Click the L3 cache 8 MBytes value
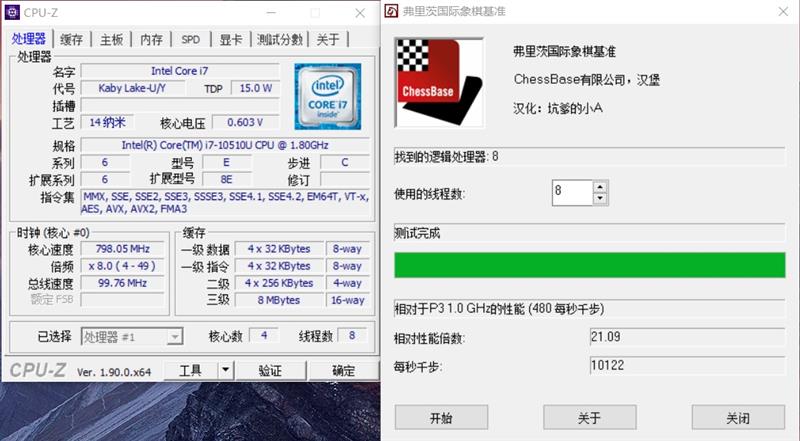 point(279,300)
